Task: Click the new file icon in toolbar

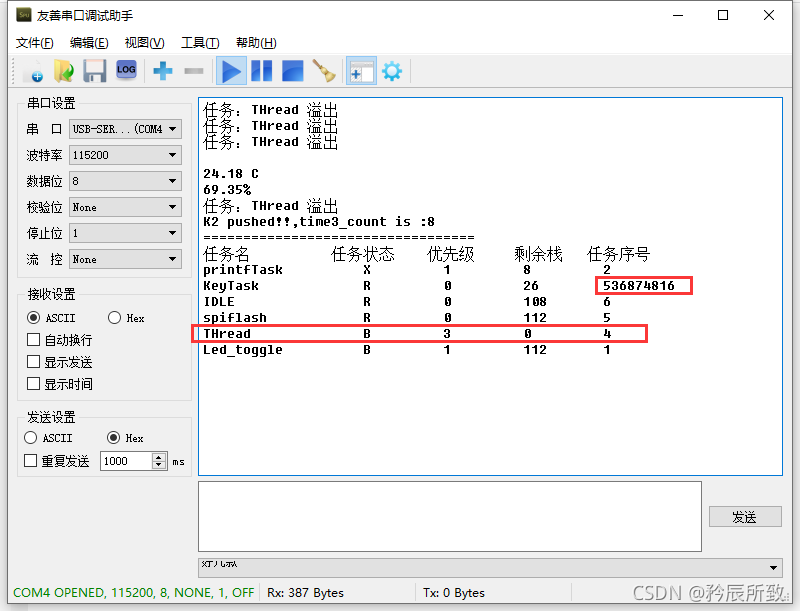Action: 33,71
